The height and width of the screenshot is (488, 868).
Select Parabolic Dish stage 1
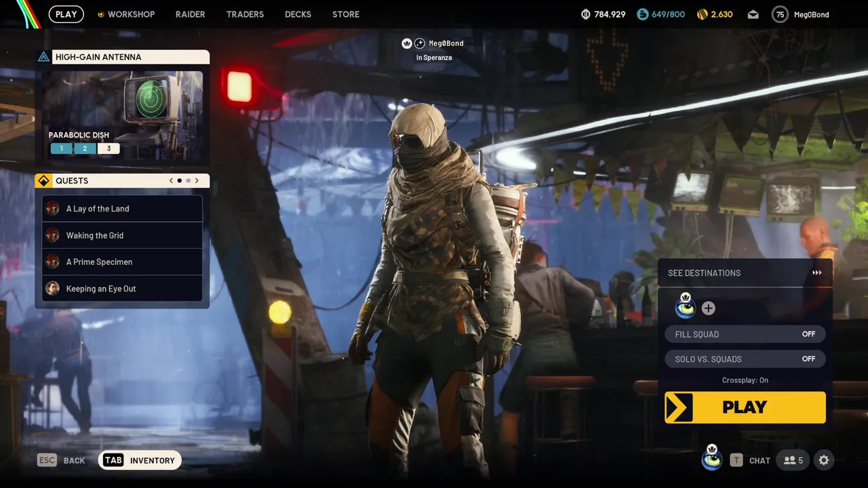[x=61, y=148]
